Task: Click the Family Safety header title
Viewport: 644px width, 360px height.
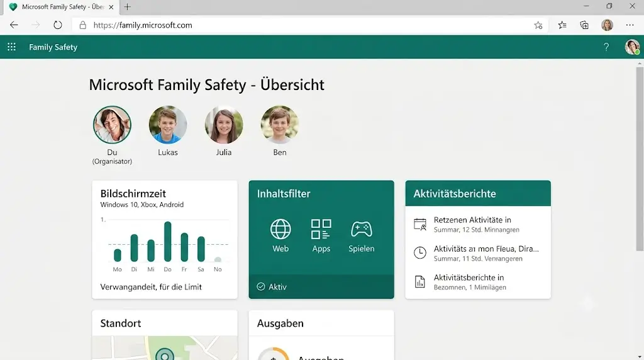Action: point(53,47)
